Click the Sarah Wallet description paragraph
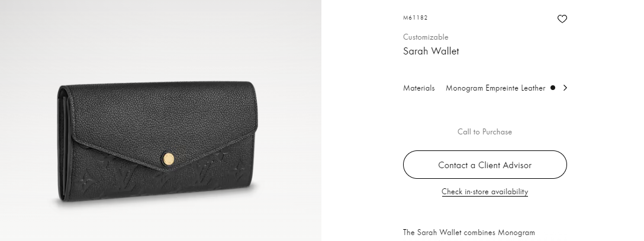This screenshot has height=241, width=644. 469,233
